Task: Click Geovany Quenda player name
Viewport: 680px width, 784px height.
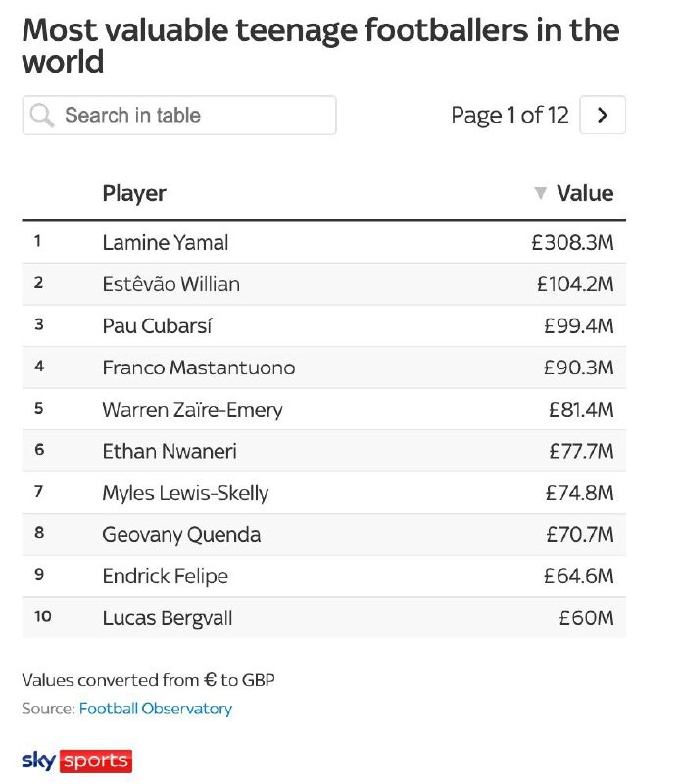Action: [181, 535]
